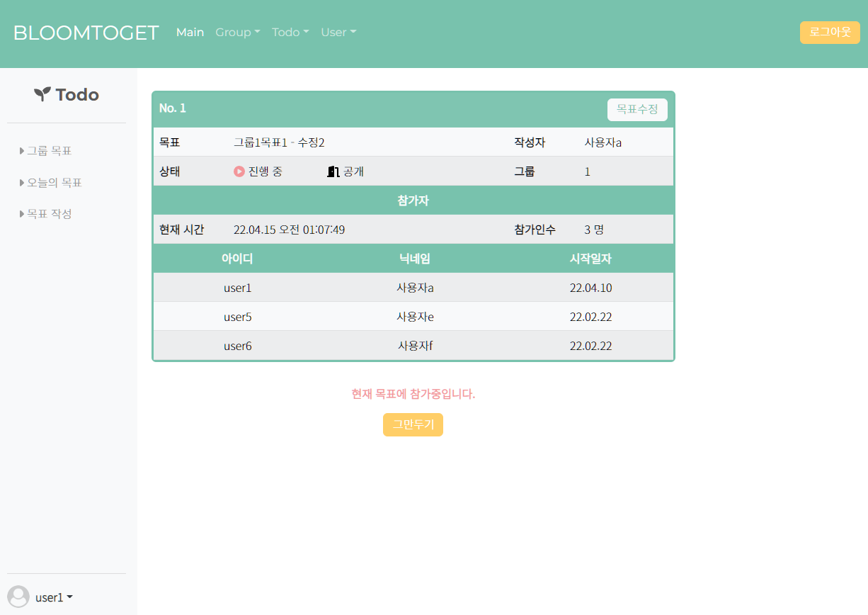Viewport: 868px width, 615px height.
Task: Expand the user1 account dropdown
Action: 54,597
